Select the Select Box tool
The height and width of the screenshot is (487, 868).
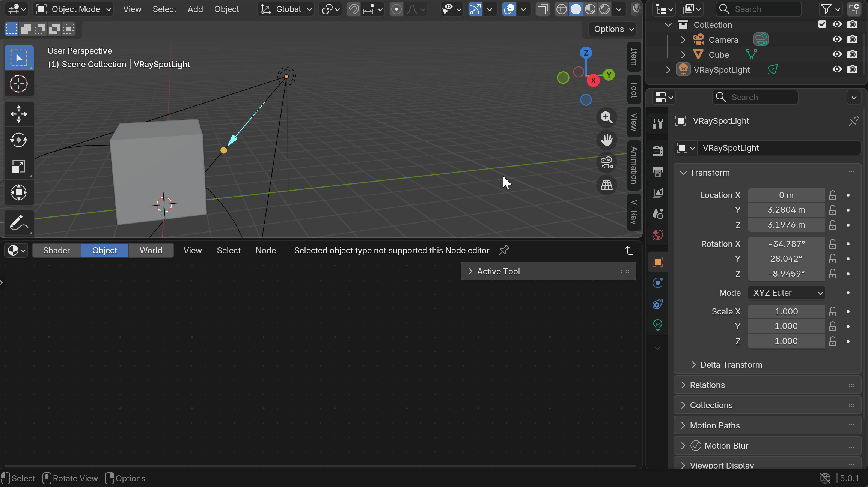pyautogui.click(x=19, y=58)
